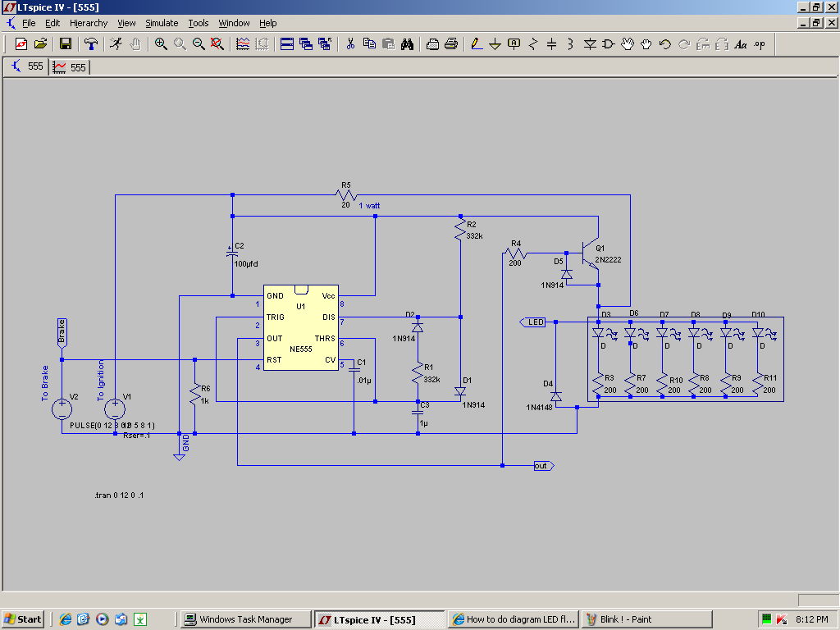Zoom in with the plus magnifier icon
The height and width of the screenshot is (630, 840).
(x=161, y=44)
